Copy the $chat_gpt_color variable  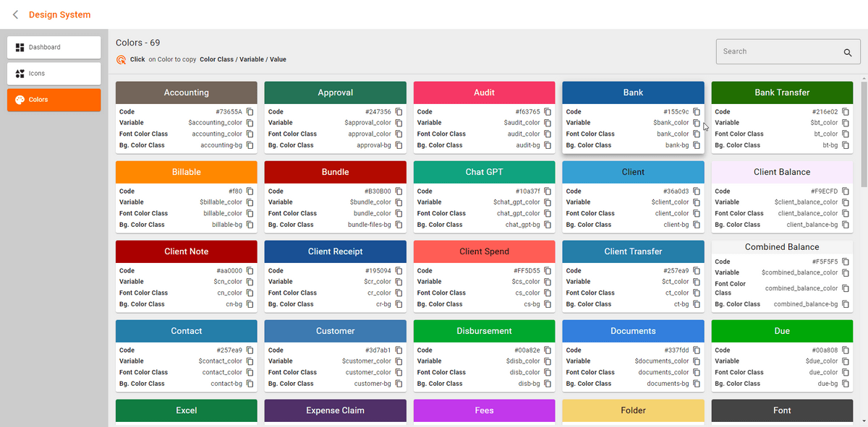pos(548,202)
